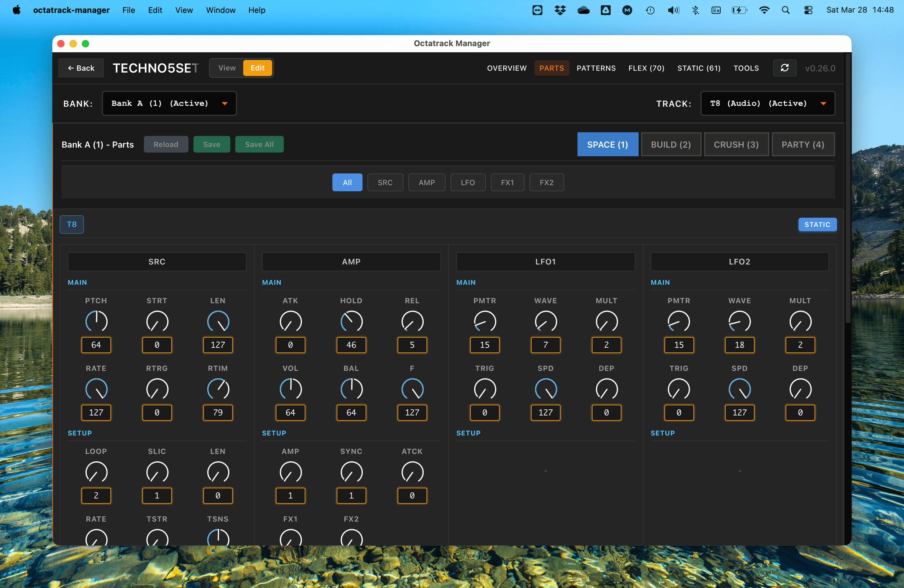The height and width of the screenshot is (588, 904).
Task: Open the Window menu
Action: point(221,10)
